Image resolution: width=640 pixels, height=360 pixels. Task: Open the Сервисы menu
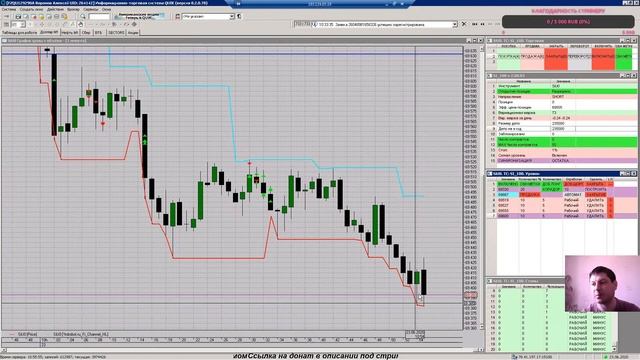pos(91,9)
